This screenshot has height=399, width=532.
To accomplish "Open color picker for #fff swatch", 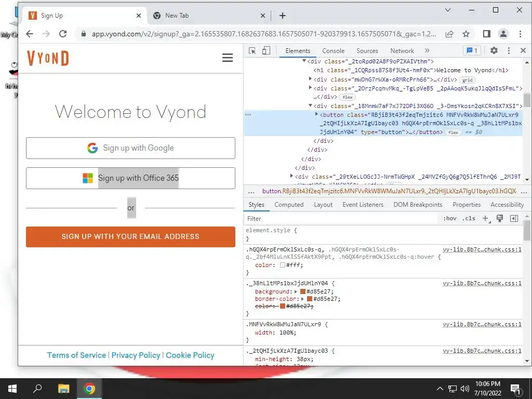I will (282, 265).
